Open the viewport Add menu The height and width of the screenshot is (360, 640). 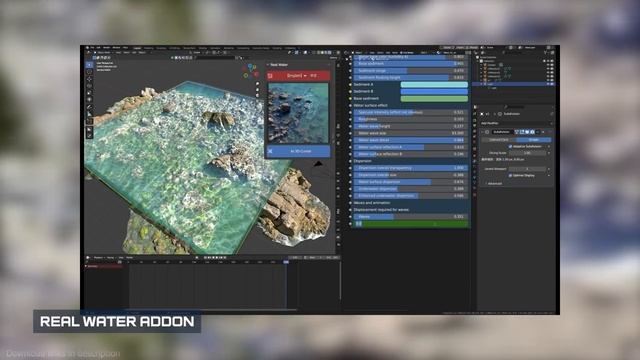click(133, 53)
